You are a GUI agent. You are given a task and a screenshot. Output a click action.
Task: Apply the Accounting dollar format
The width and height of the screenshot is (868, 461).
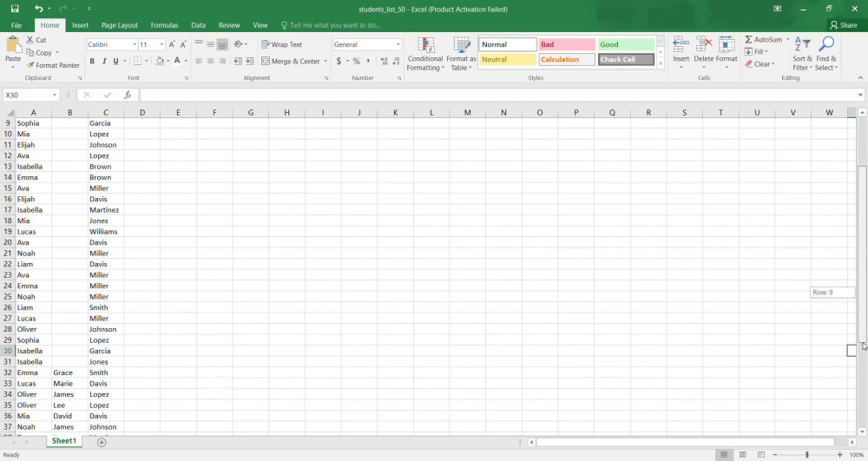pyautogui.click(x=339, y=61)
